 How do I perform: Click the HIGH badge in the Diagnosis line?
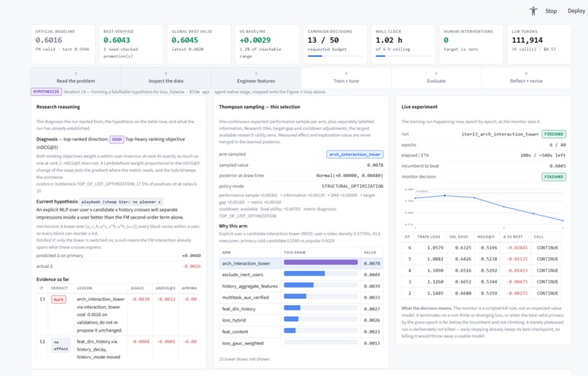tap(117, 139)
